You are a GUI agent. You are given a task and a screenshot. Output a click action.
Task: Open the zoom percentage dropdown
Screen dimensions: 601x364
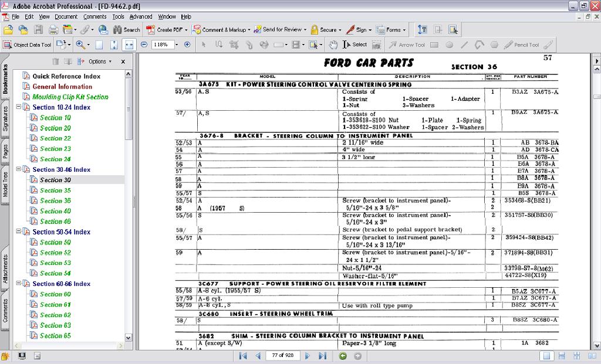point(175,45)
